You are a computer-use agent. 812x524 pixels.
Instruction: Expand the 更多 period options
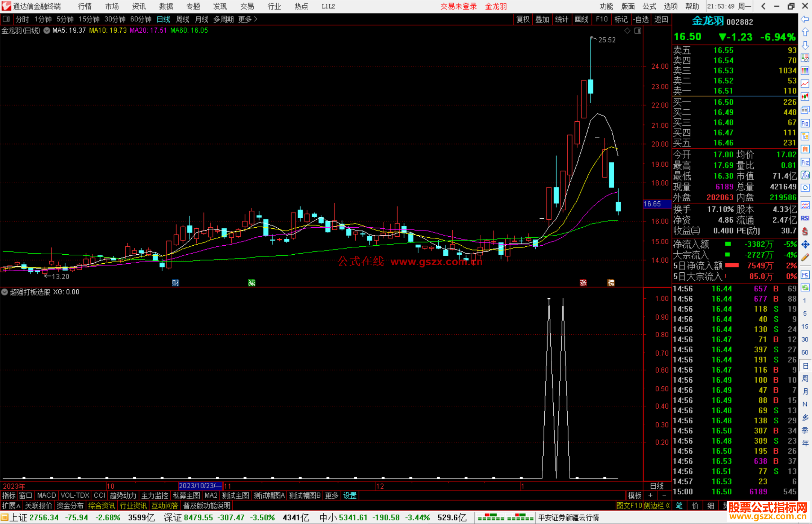[248, 19]
